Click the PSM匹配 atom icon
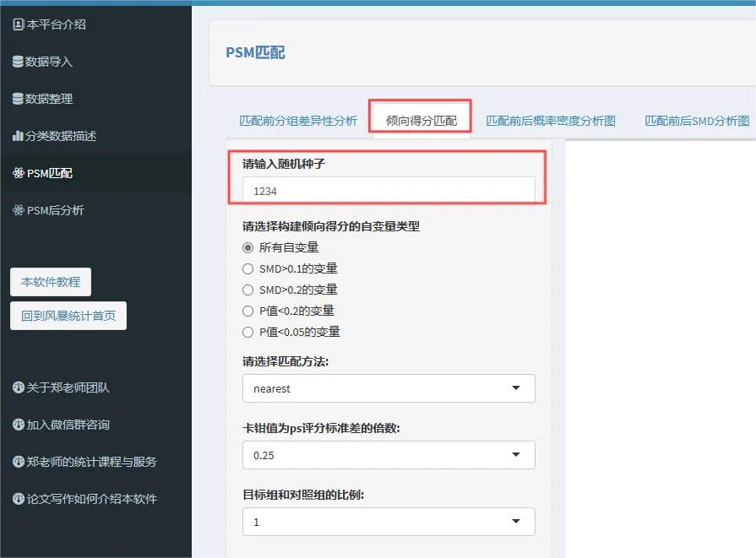This screenshot has width=756, height=558. point(19,173)
